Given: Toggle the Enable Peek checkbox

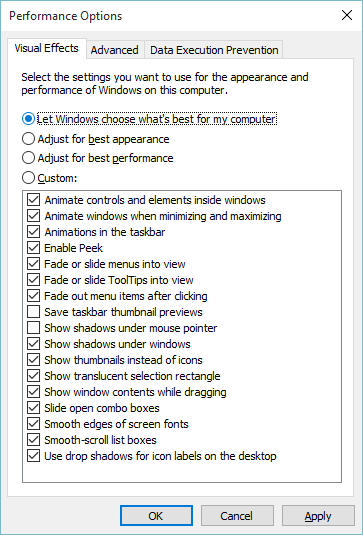Looking at the screenshot, I should coord(33,248).
